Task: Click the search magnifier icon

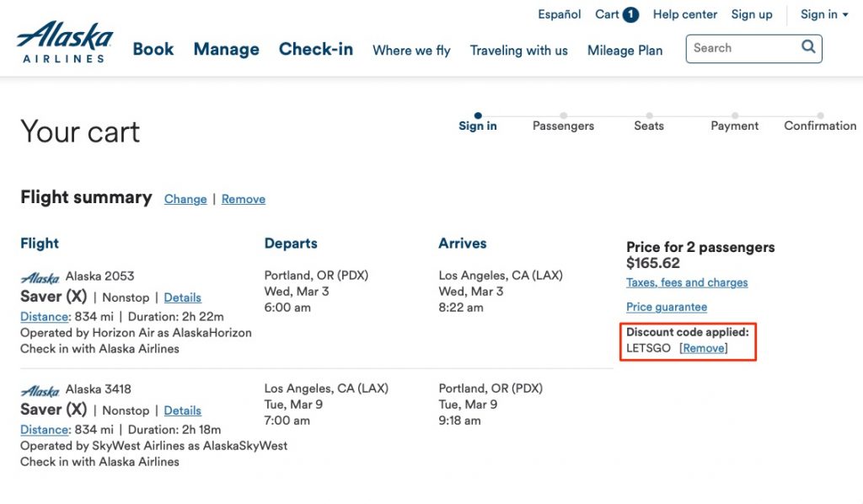Action: (x=808, y=47)
